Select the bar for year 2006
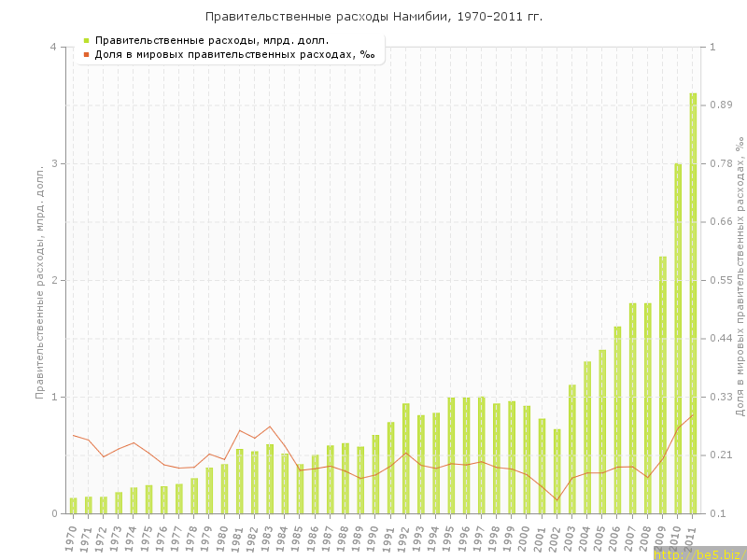 (x=617, y=420)
